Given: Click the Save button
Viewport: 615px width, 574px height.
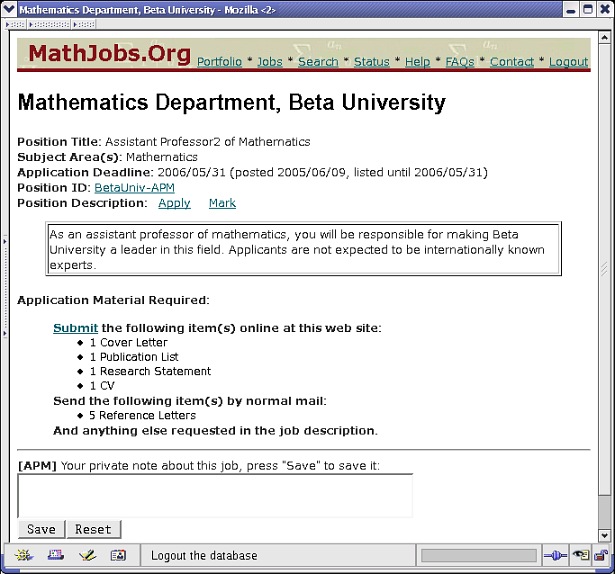Looking at the screenshot, I should tap(41, 529).
